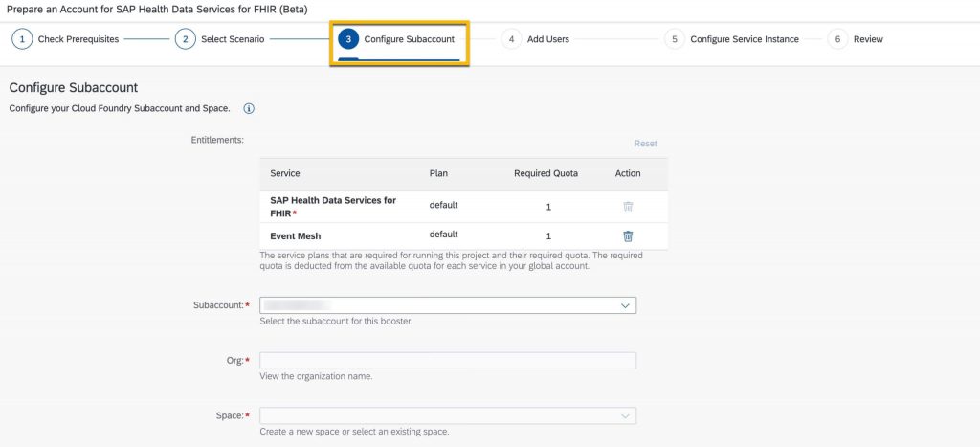
Task: Delete the Event Mesh entitlement row
Action: (628, 236)
